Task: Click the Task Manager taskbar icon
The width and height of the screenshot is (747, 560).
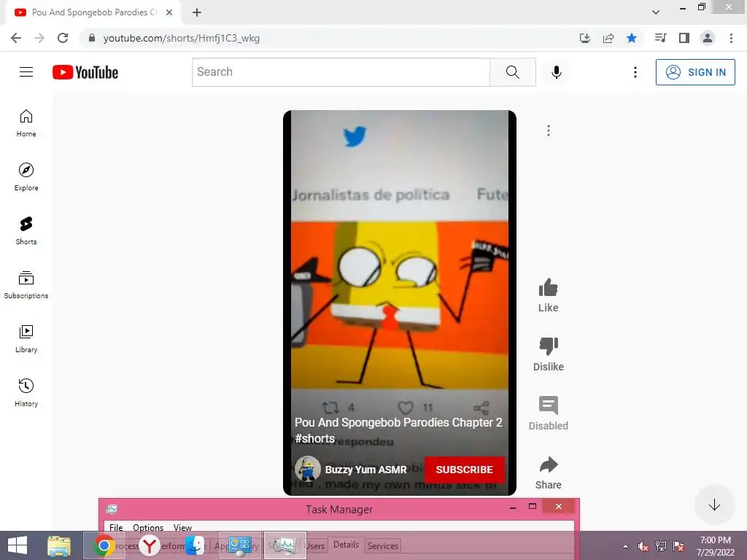Action: [x=285, y=545]
